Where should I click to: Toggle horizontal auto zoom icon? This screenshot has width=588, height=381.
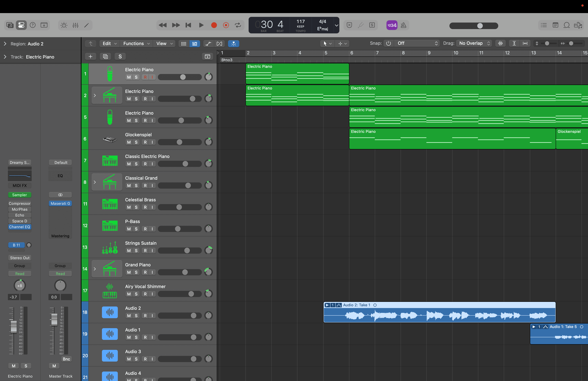(x=525, y=43)
